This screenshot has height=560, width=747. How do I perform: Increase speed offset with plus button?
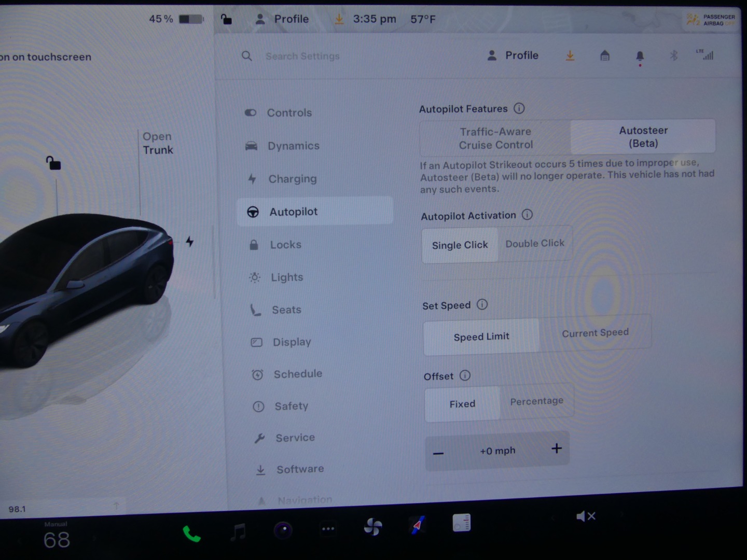(557, 449)
